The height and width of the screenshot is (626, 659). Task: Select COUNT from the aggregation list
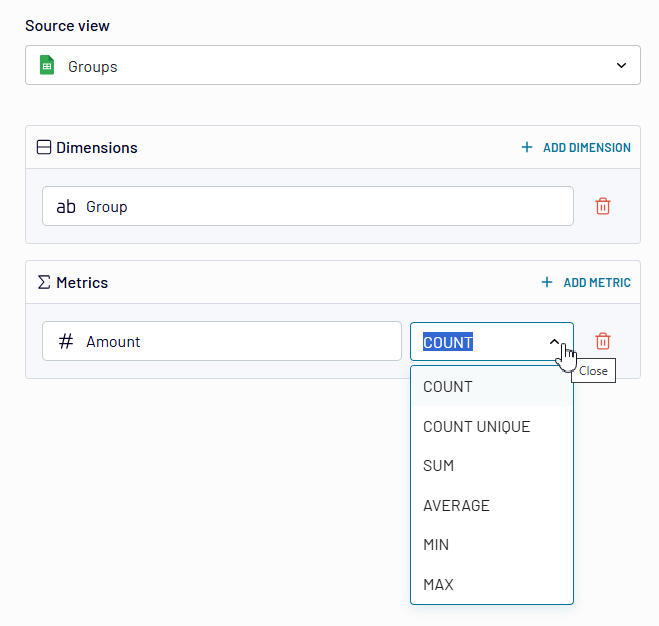448,387
